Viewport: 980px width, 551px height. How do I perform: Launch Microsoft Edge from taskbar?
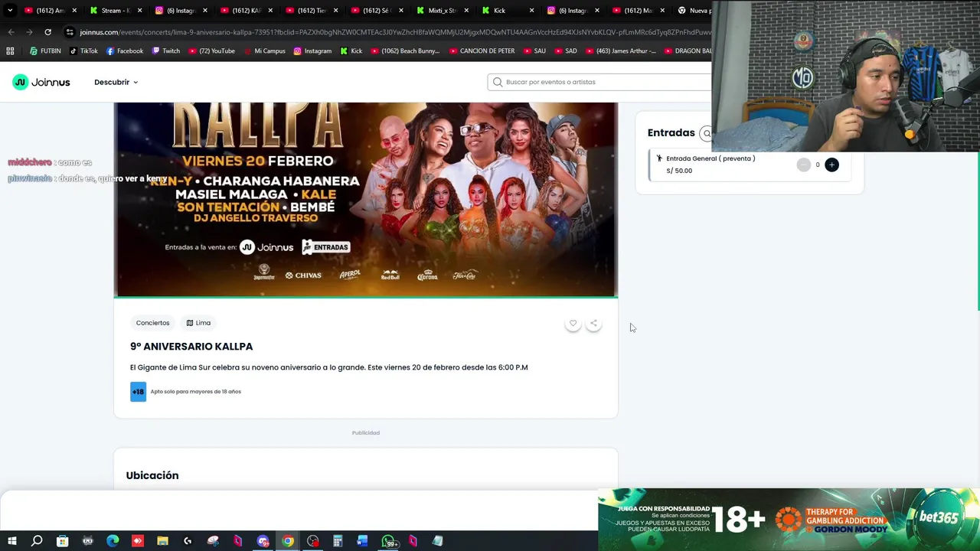(113, 541)
